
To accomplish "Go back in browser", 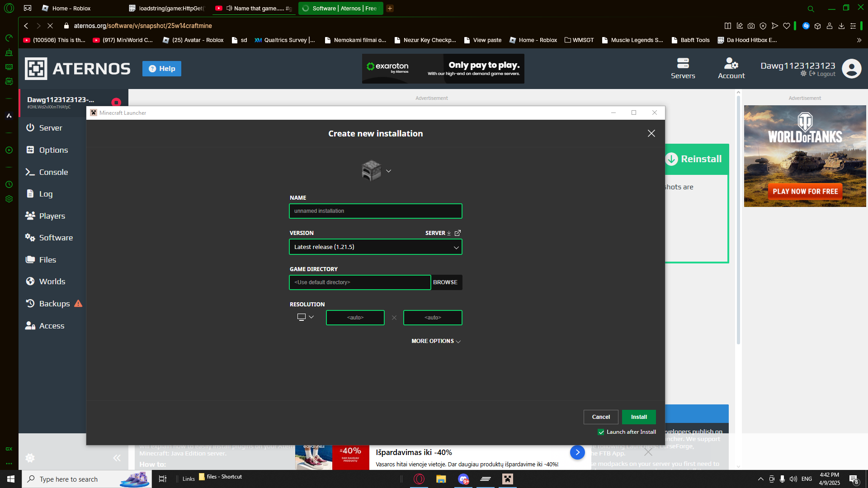I will point(26,26).
